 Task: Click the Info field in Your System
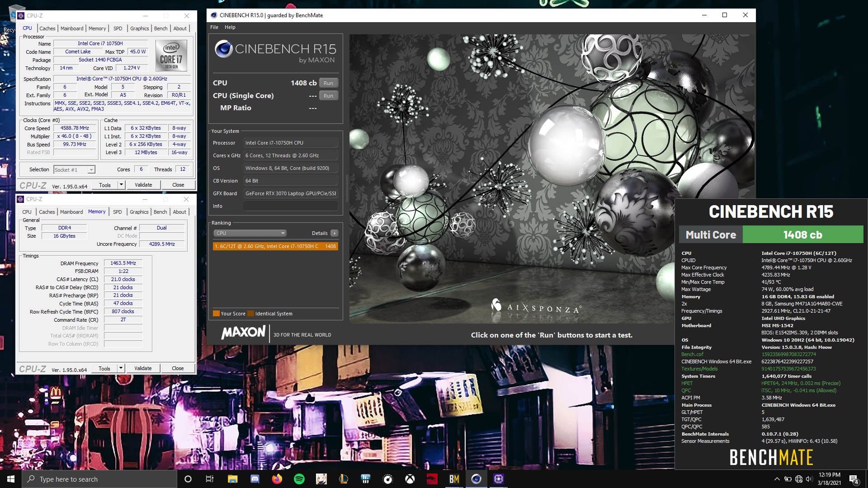coord(291,206)
